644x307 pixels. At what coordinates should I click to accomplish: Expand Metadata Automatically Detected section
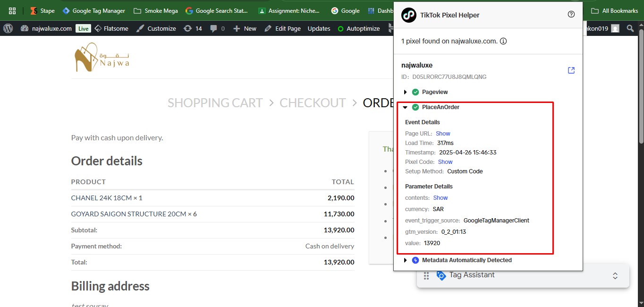(x=405, y=260)
